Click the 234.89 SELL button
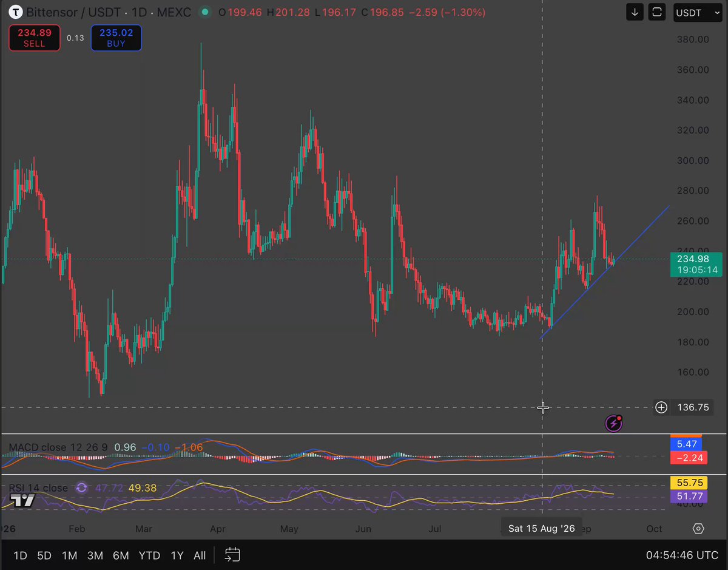728x570 pixels. 35,38
